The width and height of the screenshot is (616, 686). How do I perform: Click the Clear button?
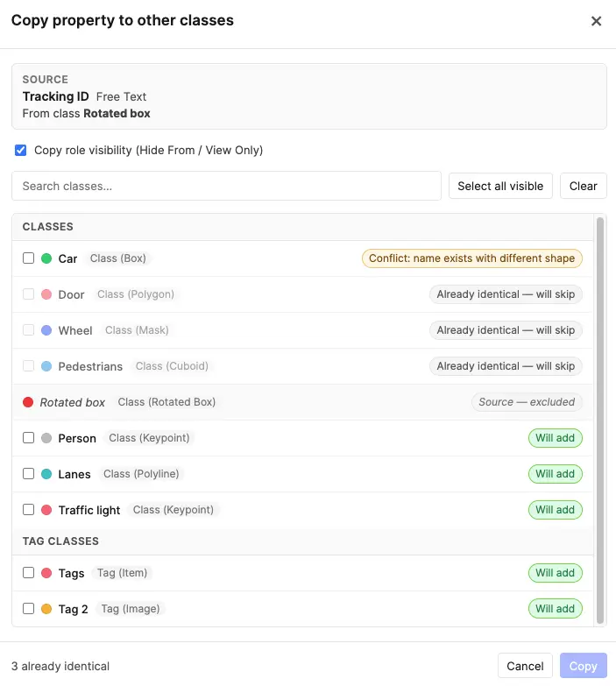(x=584, y=186)
